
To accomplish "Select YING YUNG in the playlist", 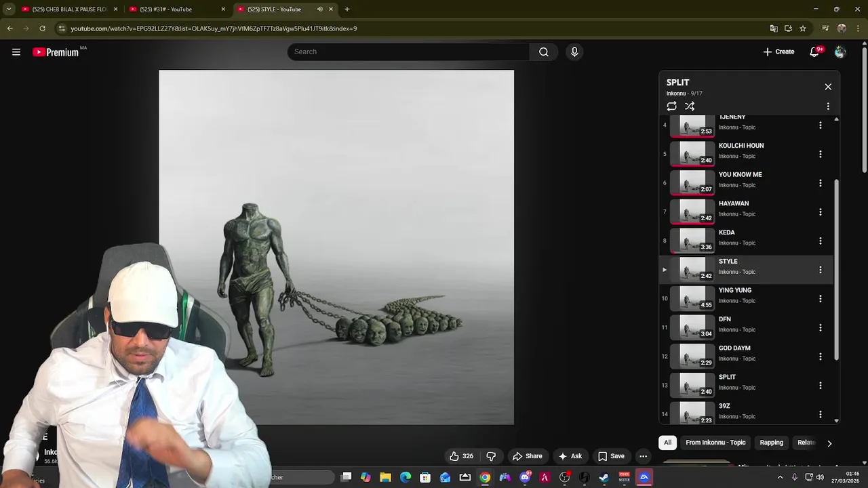I will click(x=746, y=299).
